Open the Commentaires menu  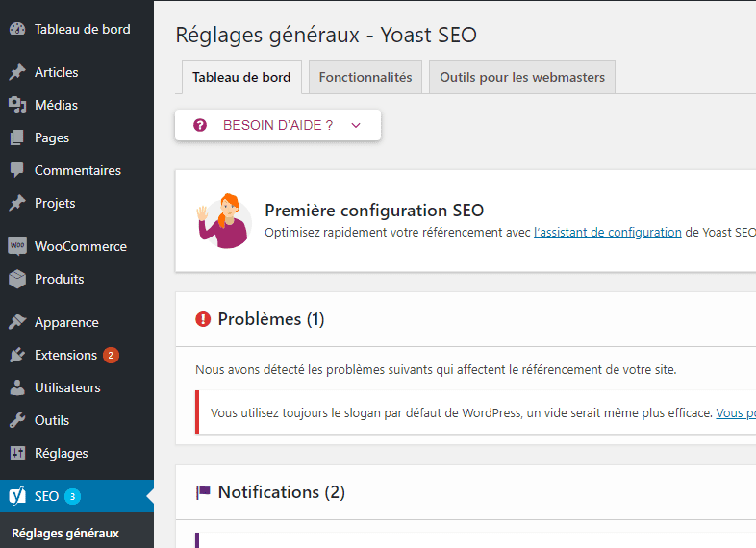pyautogui.click(x=77, y=170)
